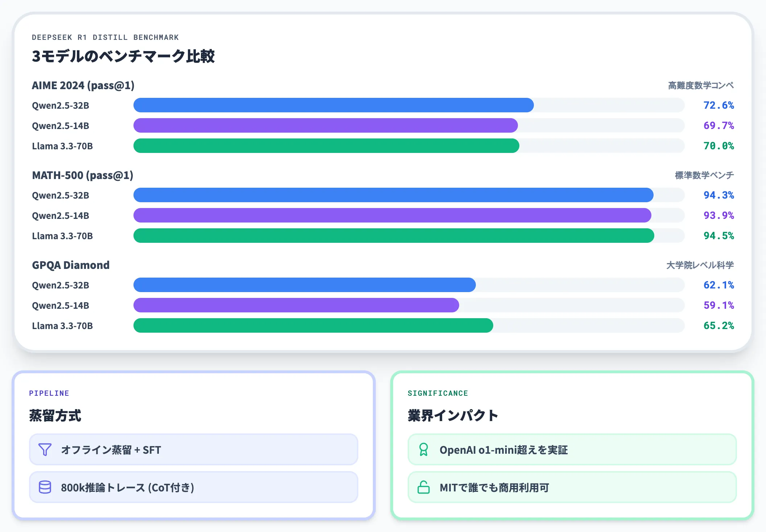The height and width of the screenshot is (532, 766).
Task: Click the AIME 2024 Qwen2.5-32B blue bar
Action: [x=334, y=105]
